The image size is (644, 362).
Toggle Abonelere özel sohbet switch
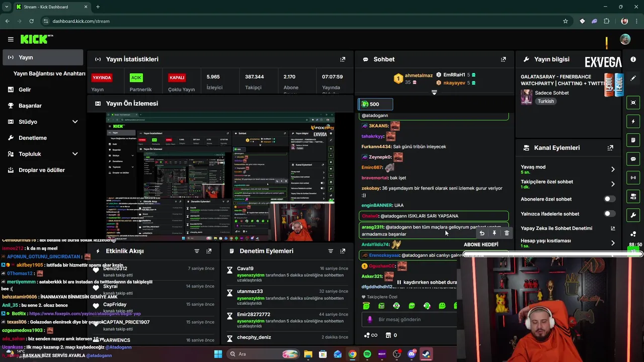coord(609,199)
